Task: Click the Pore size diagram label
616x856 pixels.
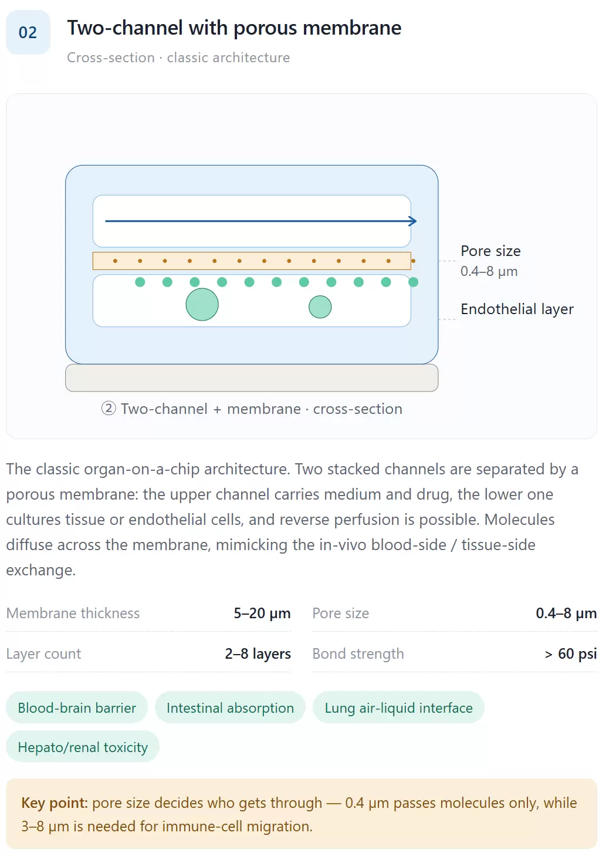Action: (490, 251)
